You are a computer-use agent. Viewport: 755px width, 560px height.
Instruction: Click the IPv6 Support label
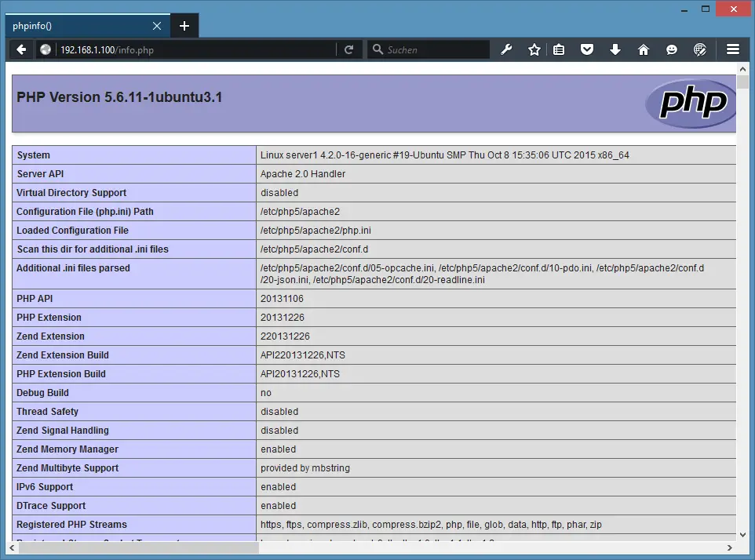coord(45,486)
